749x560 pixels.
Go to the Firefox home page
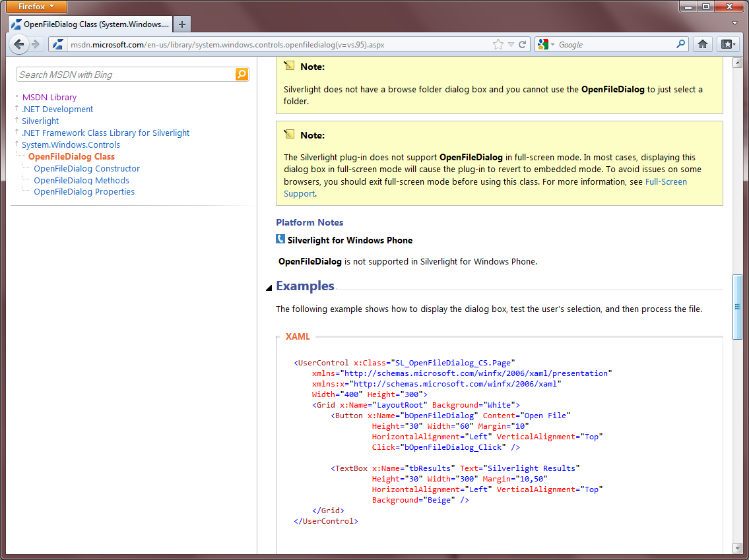click(703, 44)
